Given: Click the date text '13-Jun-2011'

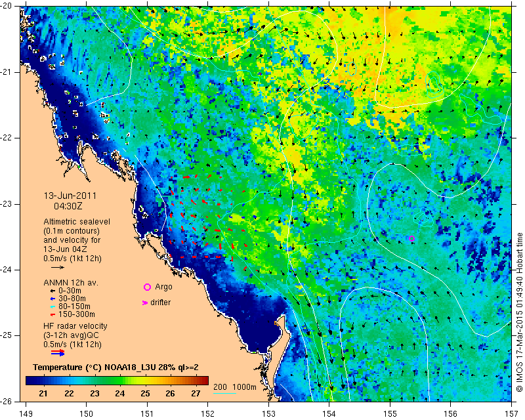Looking at the screenshot, I should 70,196.
